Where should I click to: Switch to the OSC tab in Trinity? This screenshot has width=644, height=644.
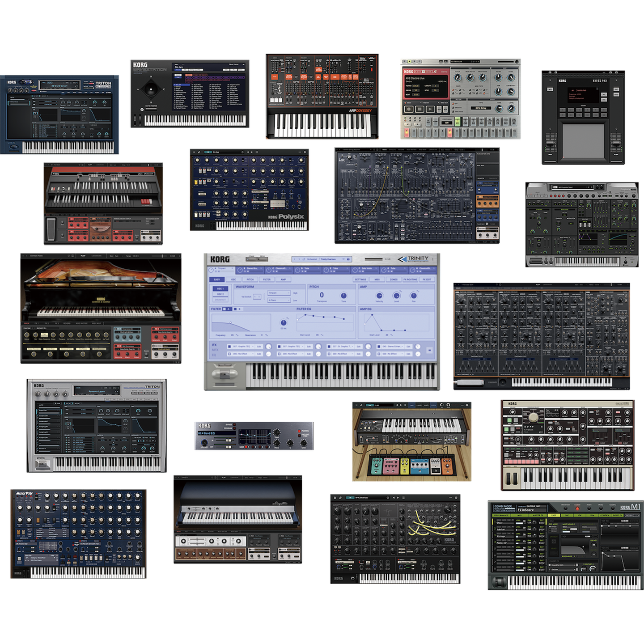pos(233,280)
